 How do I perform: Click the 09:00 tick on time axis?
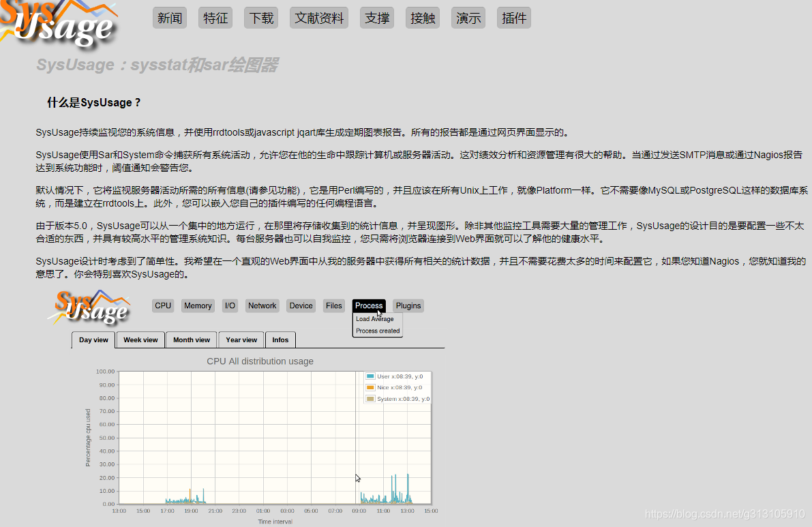pos(359,511)
